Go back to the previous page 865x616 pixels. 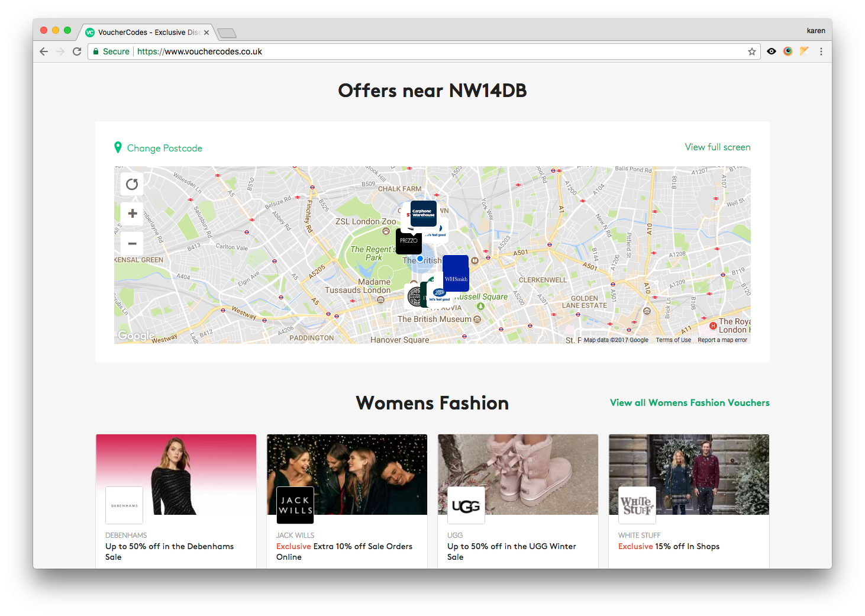[x=44, y=51]
